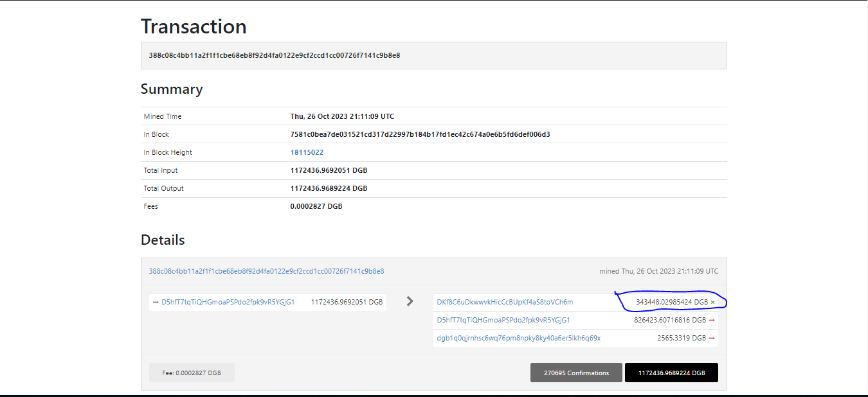Viewport: 868px width, 397px height.
Task: Click the green unspent × icon on first output
Action: tap(712, 303)
